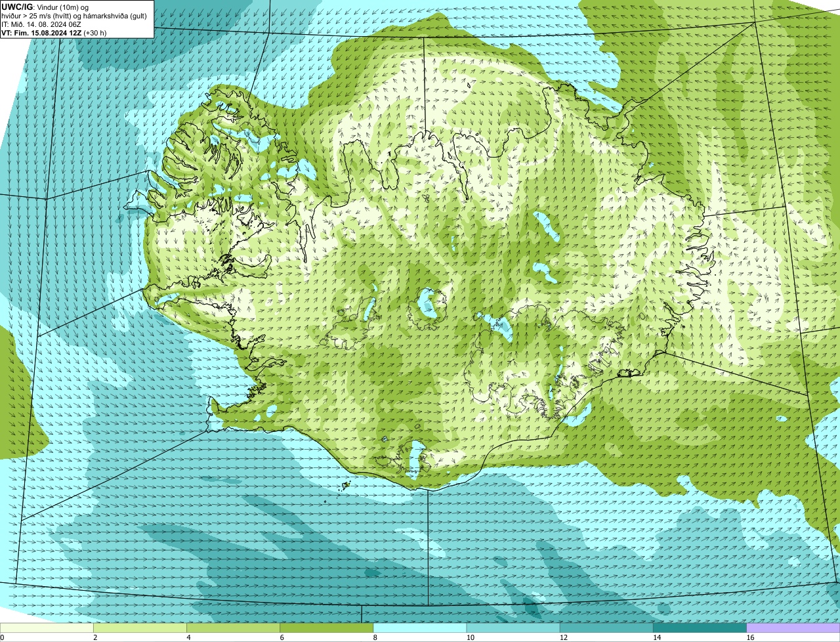The height and width of the screenshot is (642, 840).
Task: Click the scale label '2'
Action: pyautogui.click(x=95, y=637)
